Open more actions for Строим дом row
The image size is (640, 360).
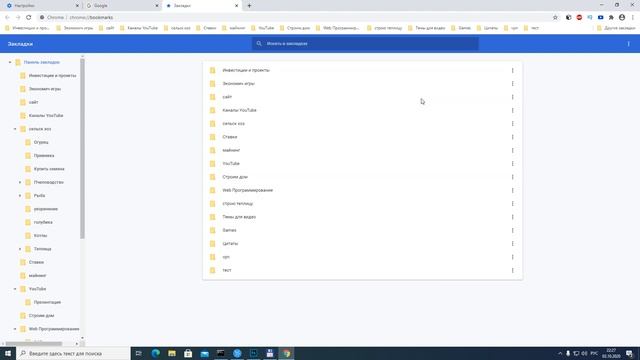[513, 177]
